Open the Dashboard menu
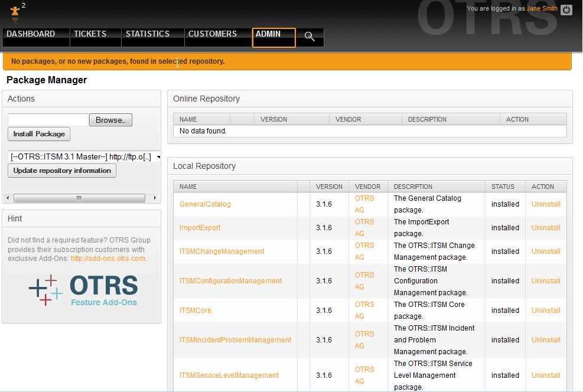 pos(31,34)
